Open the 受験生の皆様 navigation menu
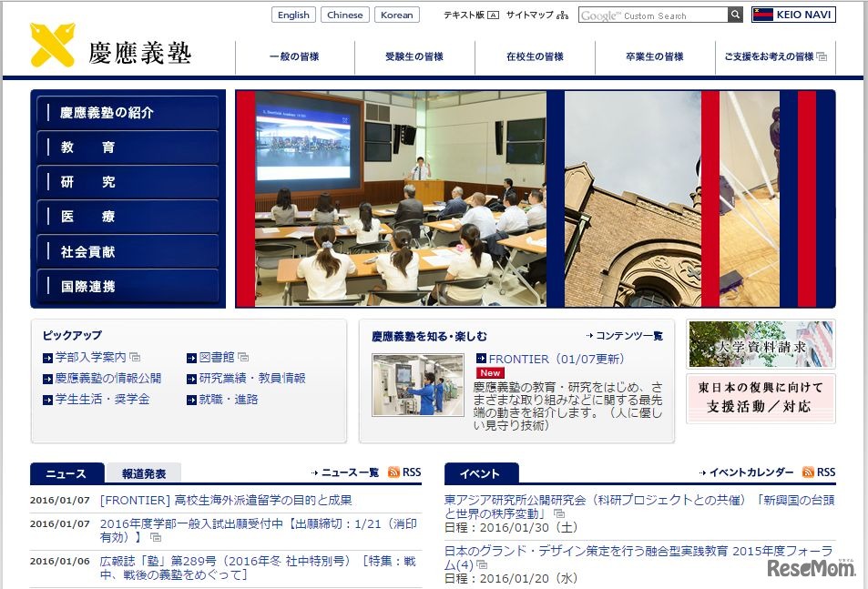This screenshot has width=868, height=589. [x=414, y=55]
